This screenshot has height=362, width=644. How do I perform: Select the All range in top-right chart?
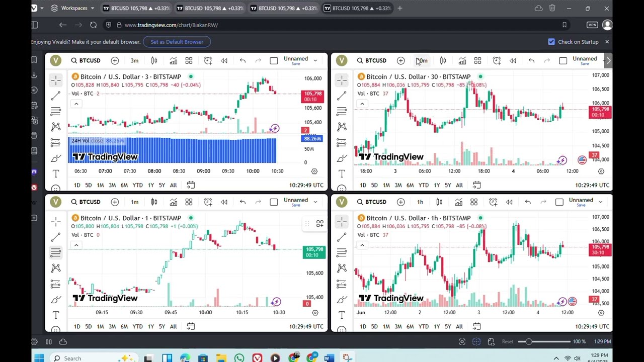[459, 185]
